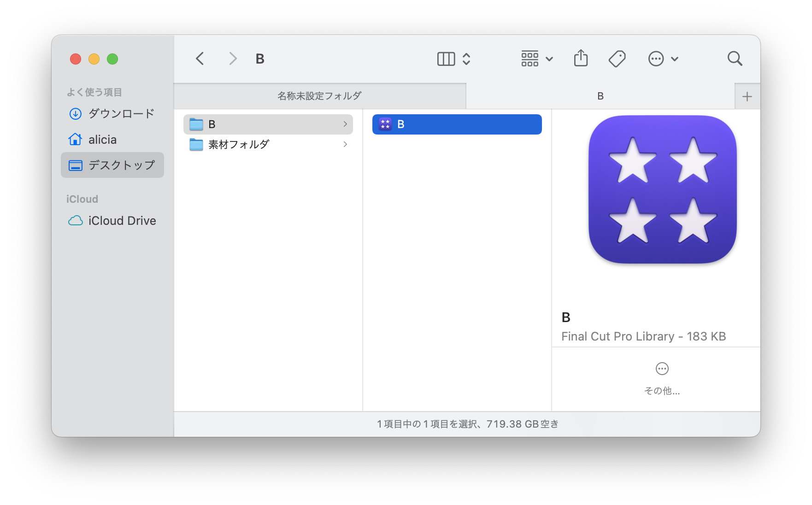This screenshot has width=812, height=505.
Task: Click the status bar selection info text
Action: pos(467,424)
